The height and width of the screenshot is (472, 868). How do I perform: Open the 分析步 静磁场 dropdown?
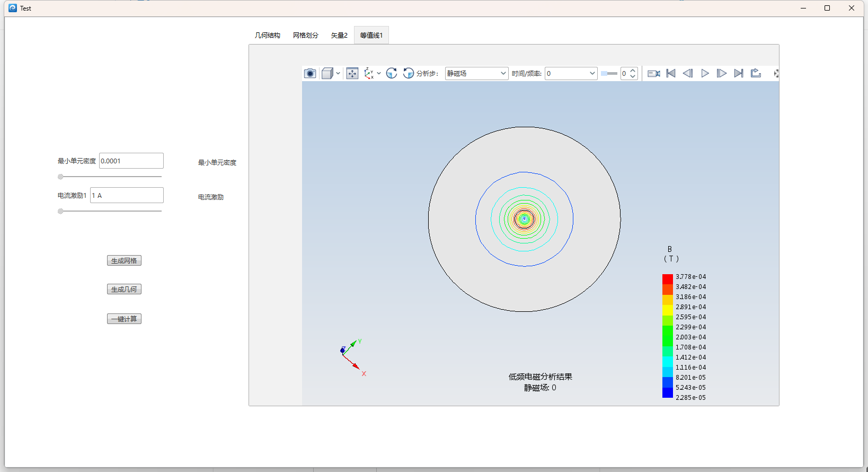[476, 73]
